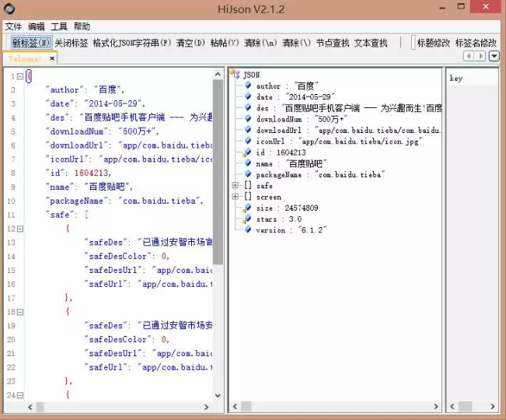Click the 新标签(N) toolbar button
Screen dimensions: 506x420
pos(31,43)
